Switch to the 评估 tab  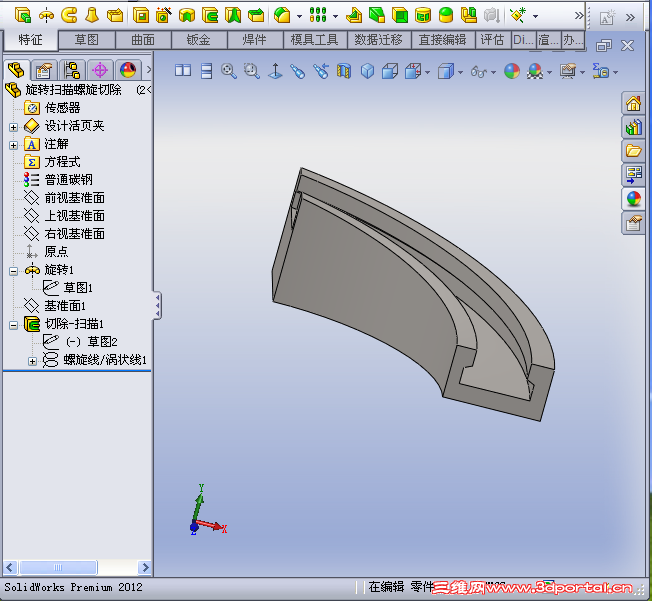pyautogui.click(x=492, y=40)
